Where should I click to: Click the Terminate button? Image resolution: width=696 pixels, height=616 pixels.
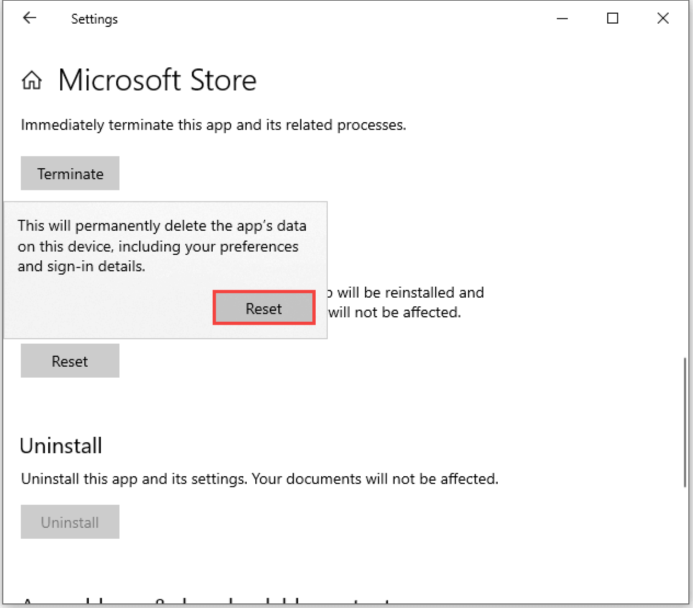point(70,174)
